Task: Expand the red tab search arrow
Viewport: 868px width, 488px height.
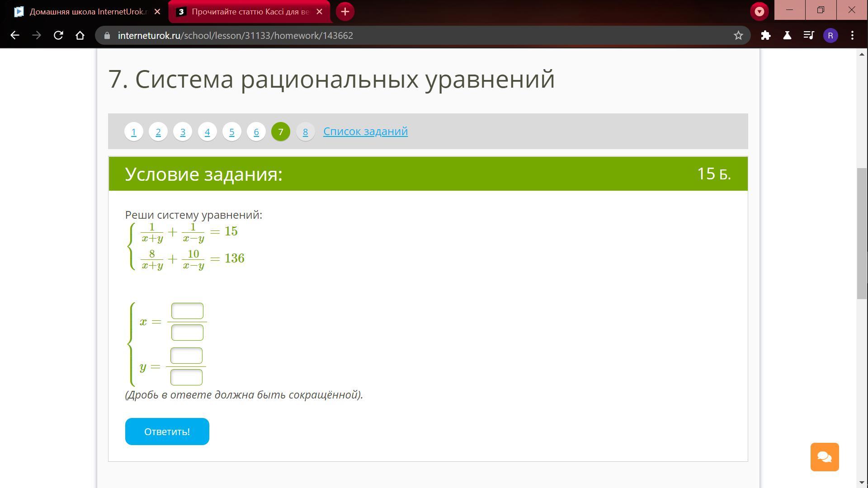Action: click(x=759, y=12)
